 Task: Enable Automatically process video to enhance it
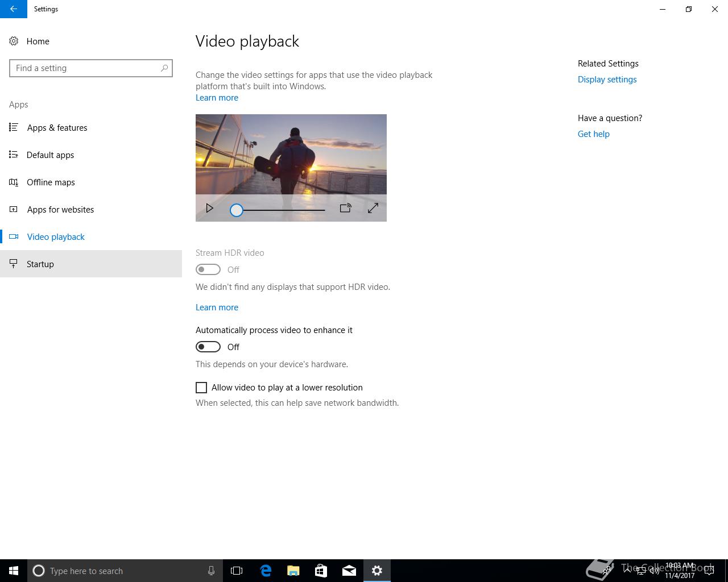point(208,347)
